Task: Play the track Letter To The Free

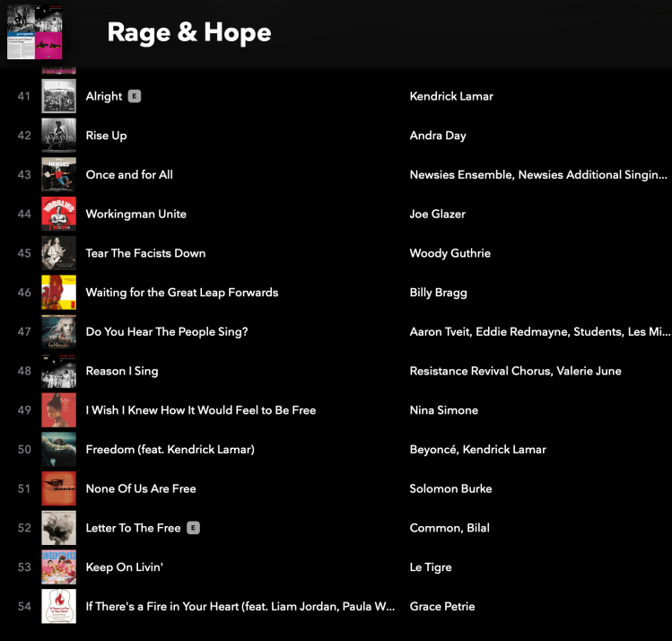Action: [134, 528]
